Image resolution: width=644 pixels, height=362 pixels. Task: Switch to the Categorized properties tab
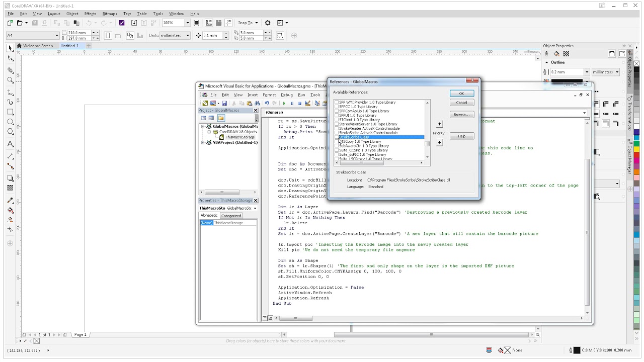[x=231, y=216]
